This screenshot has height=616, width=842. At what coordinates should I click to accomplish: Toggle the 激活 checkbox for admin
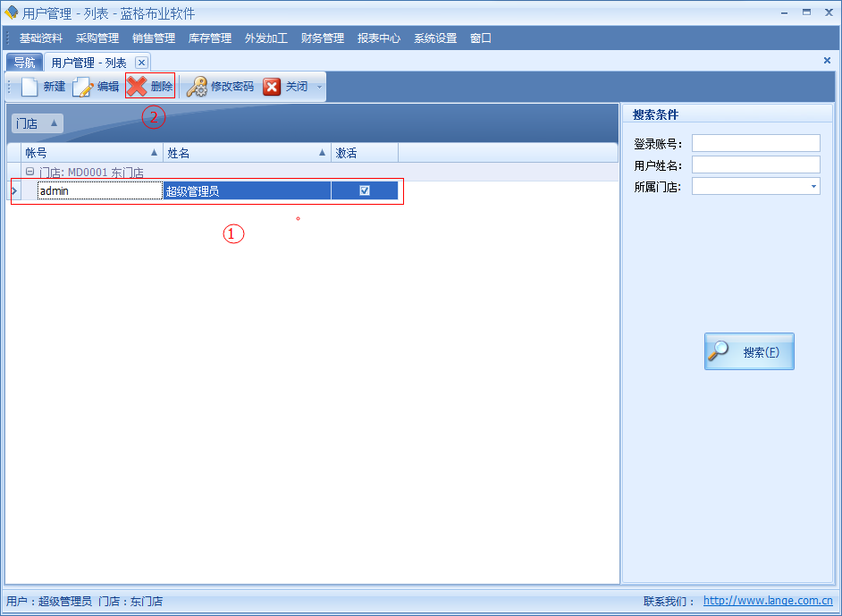(x=365, y=190)
